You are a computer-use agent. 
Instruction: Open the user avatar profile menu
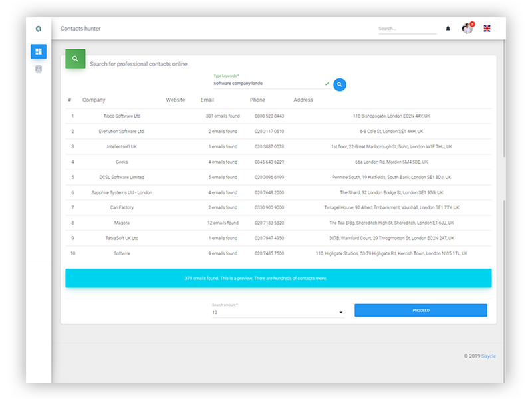pyautogui.click(x=467, y=28)
